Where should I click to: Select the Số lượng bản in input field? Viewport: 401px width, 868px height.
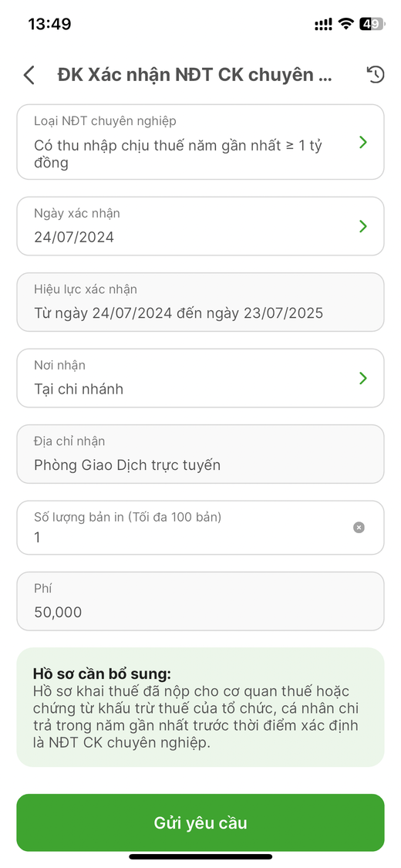tap(200, 528)
